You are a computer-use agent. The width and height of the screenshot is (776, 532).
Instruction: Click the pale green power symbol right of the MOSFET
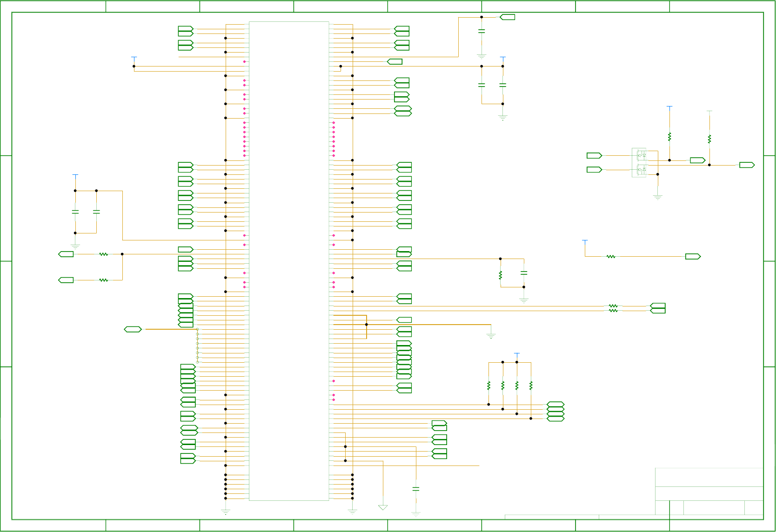pyautogui.click(x=709, y=112)
